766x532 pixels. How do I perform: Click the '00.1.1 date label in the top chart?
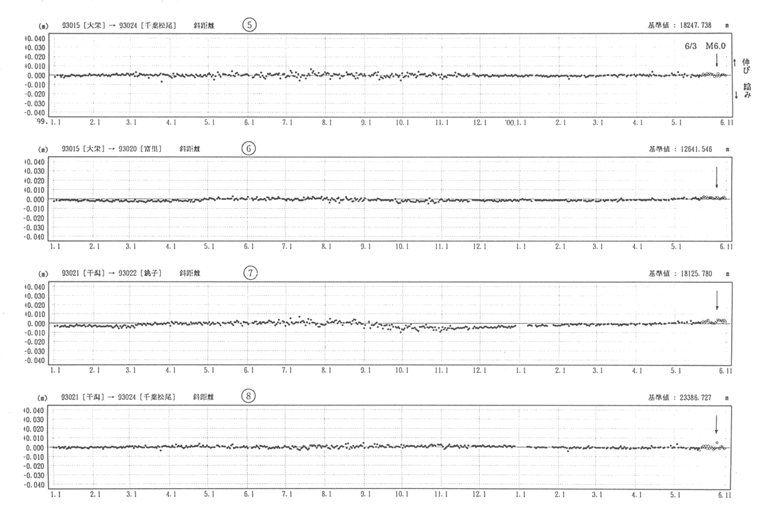pos(517,122)
